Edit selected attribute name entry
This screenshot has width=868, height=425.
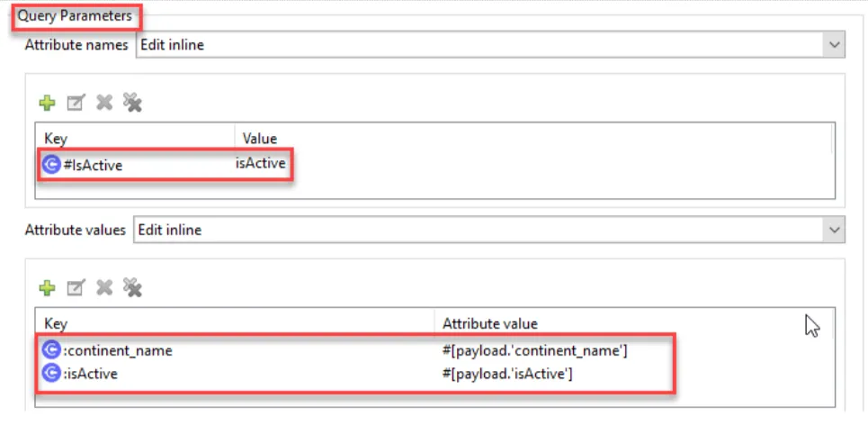[x=76, y=103]
